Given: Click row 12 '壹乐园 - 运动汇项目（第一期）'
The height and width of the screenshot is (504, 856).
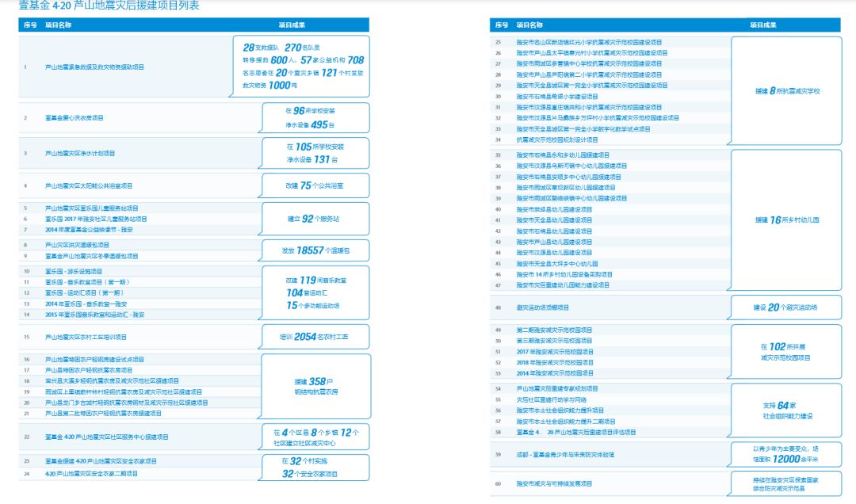Looking at the screenshot, I should click(84, 293).
